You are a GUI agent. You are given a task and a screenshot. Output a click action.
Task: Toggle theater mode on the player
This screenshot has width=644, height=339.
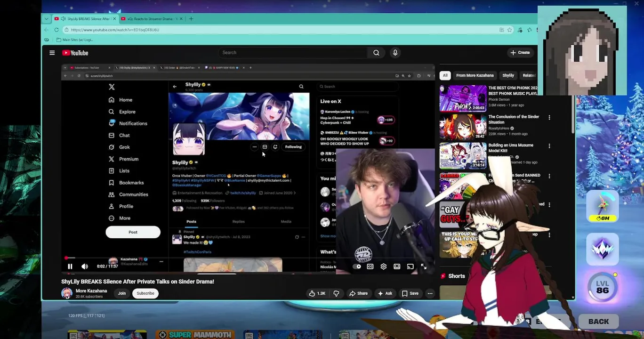pyautogui.click(x=397, y=266)
